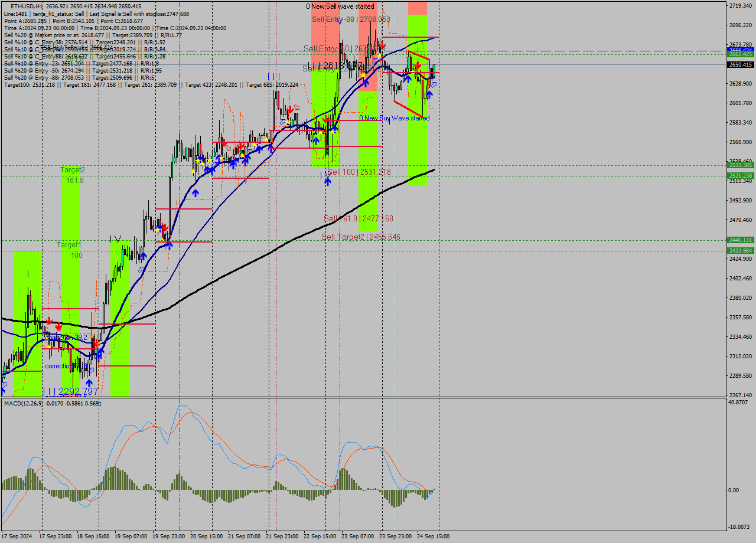Click the '24 Sep 15:00' time axis label
The height and width of the screenshot is (543, 756).
click(433, 537)
